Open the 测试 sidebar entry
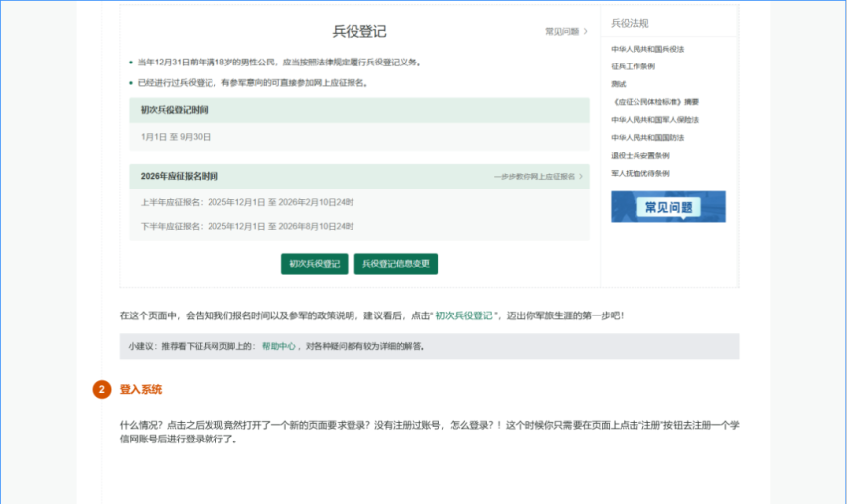 click(x=619, y=84)
